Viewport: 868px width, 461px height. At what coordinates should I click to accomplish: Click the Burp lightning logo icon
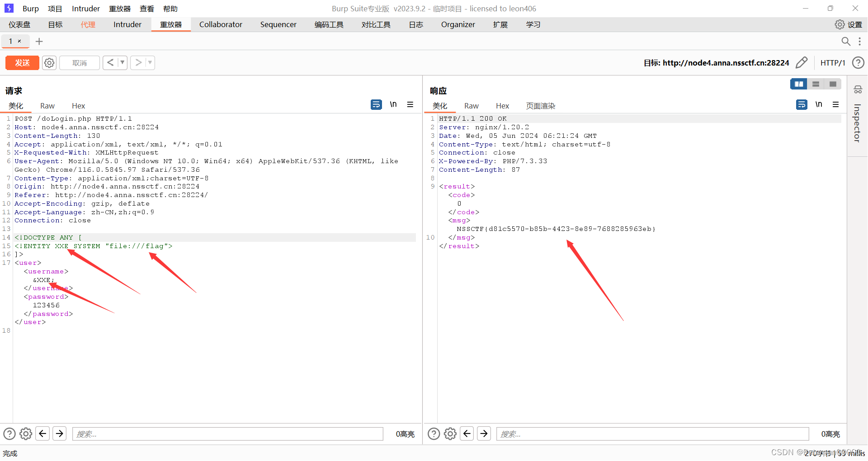coord(9,8)
